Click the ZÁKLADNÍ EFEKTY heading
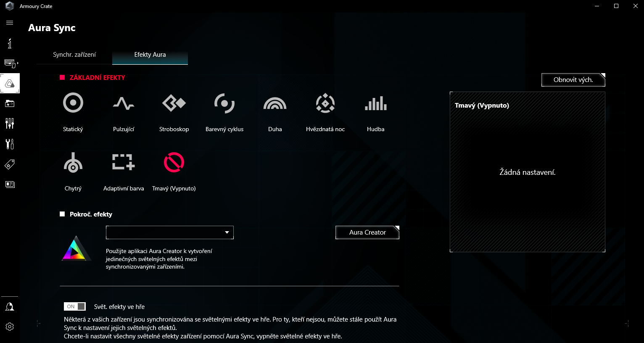The height and width of the screenshot is (343, 644). click(x=98, y=77)
